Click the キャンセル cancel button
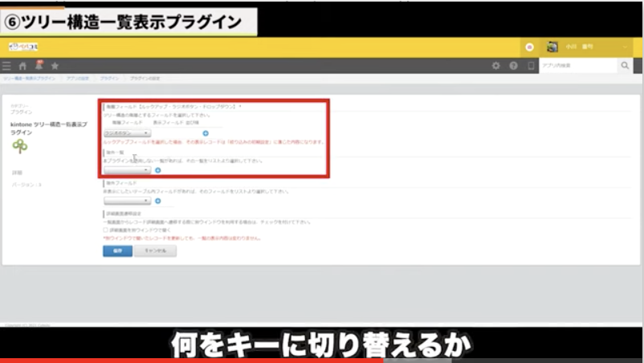This screenshot has height=363, width=644. (x=155, y=251)
